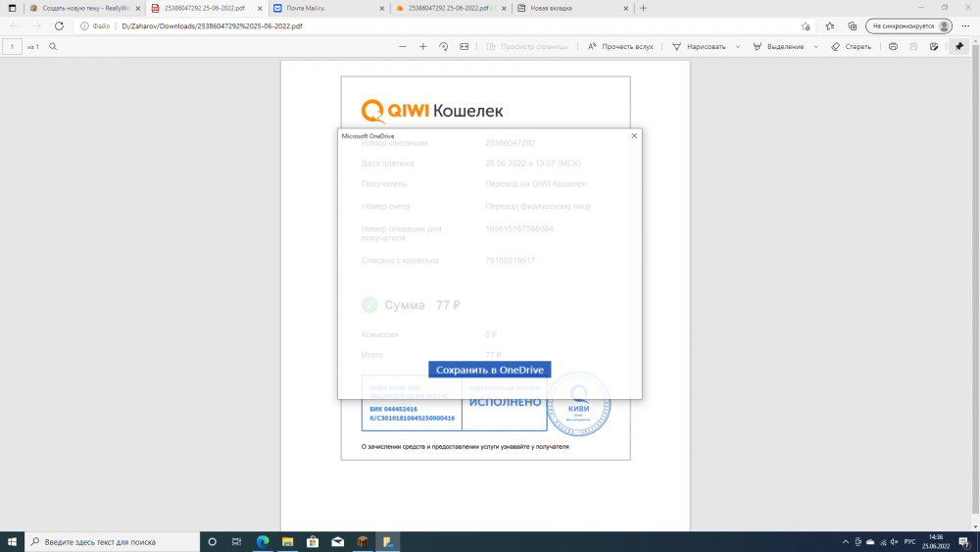Select the '25386047292 25-06-2022.pdf' tab
Image resolution: width=980 pixels, height=552 pixels.
coord(207,8)
